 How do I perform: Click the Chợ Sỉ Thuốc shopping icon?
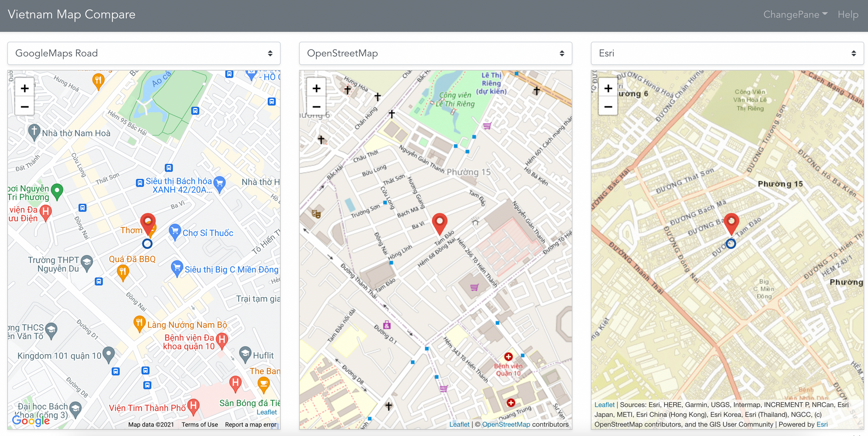(x=174, y=232)
